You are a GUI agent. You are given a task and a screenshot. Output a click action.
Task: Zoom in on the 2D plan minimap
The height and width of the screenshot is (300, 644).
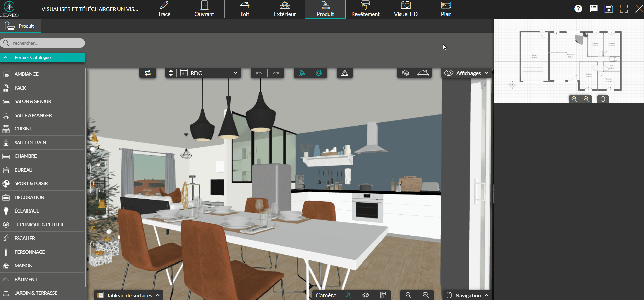(x=574, y=99)
